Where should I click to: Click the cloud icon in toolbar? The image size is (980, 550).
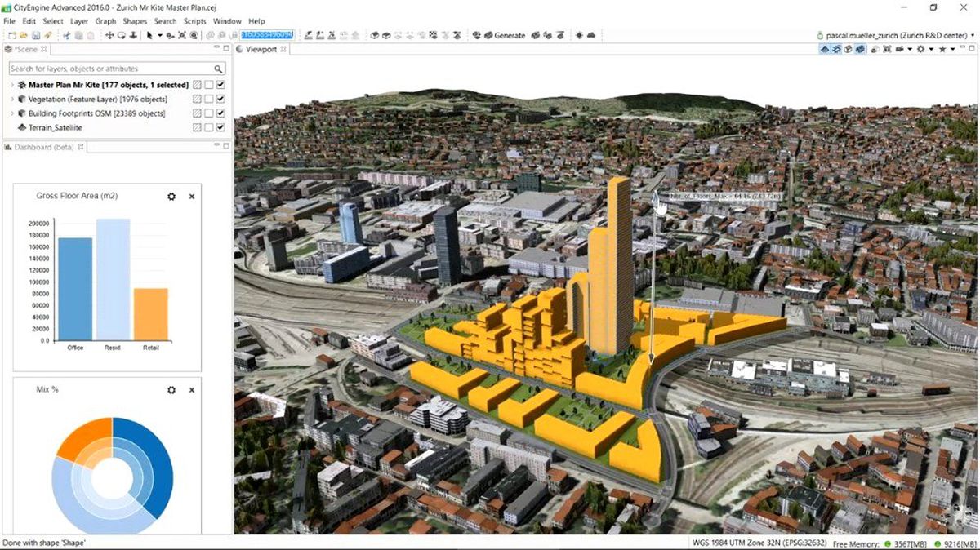click(591, 35)
